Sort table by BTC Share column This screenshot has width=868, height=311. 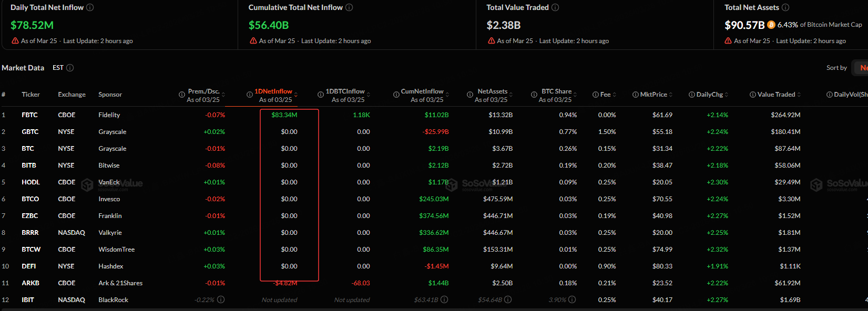575,95
